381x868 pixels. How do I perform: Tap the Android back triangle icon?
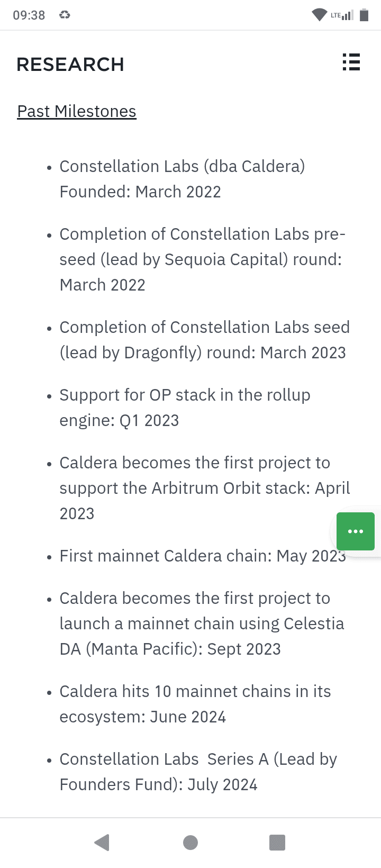[x=102, y=842]
